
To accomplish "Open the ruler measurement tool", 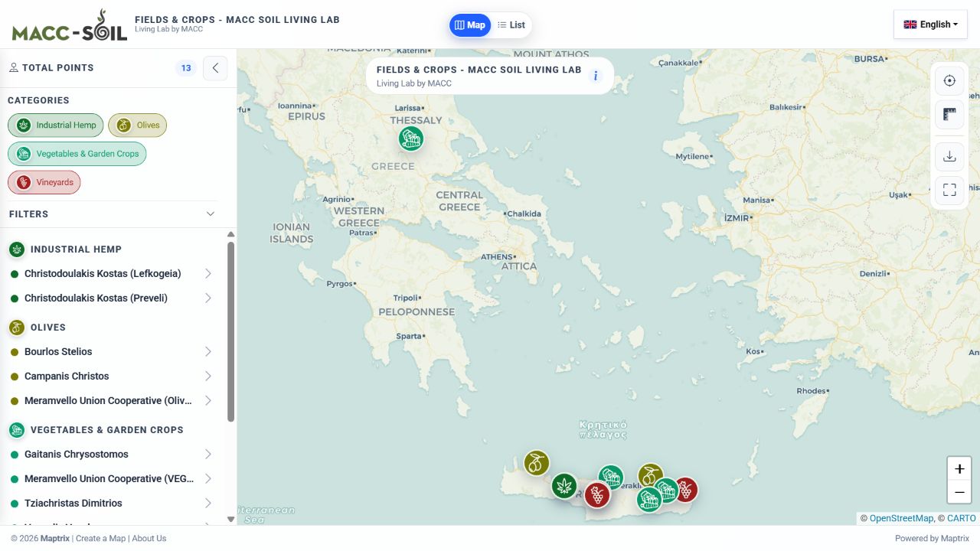I will [x=949, y=116].
